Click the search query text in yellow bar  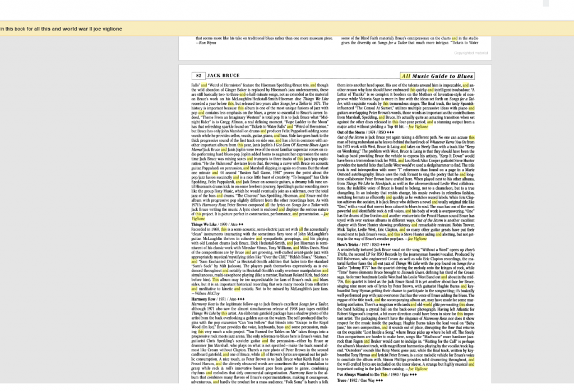point(78,29)
